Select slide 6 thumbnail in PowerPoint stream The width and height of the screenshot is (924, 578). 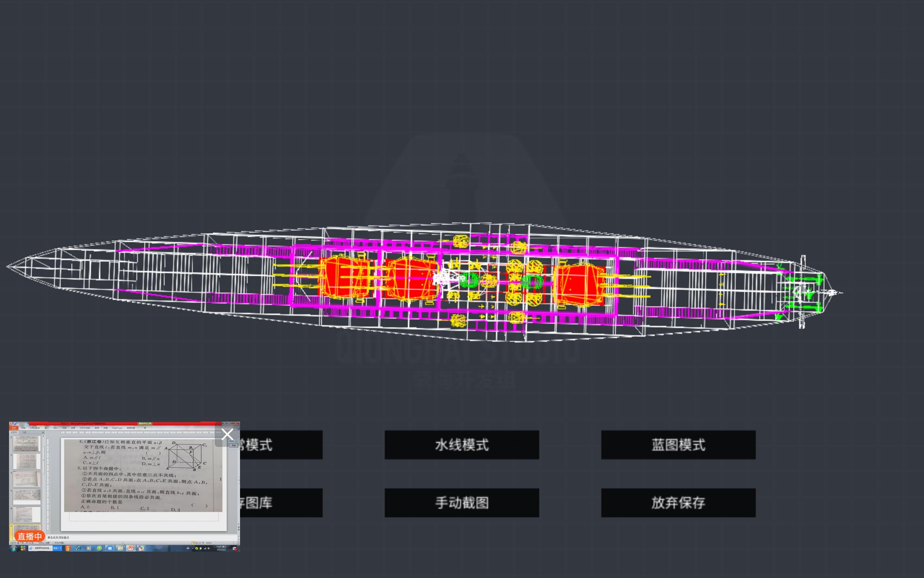[x=27, y=514]
